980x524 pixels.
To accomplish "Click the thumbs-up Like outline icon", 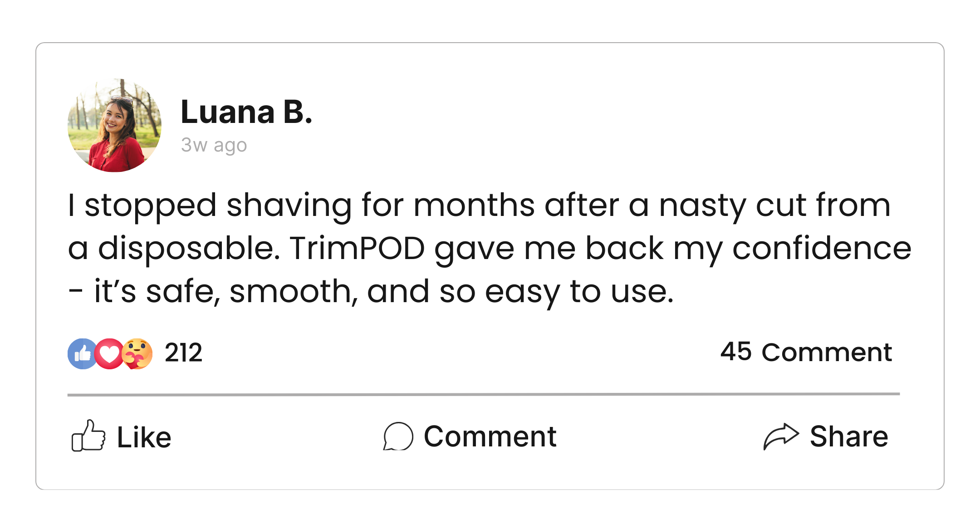I will (88, 436).
